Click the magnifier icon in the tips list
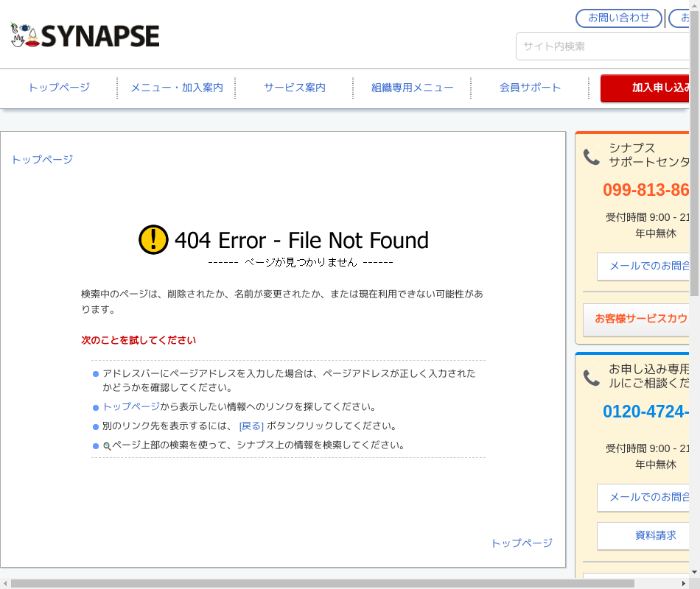This screenshot has height=589, width=700. (107, 446)
